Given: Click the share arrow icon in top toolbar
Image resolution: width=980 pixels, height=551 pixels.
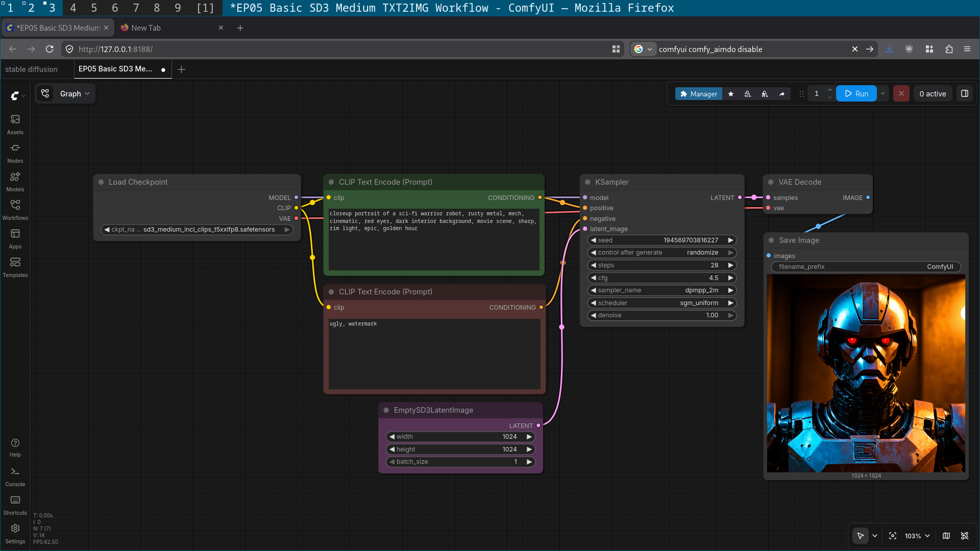Looking at the screenshot, I should point(782,94).
